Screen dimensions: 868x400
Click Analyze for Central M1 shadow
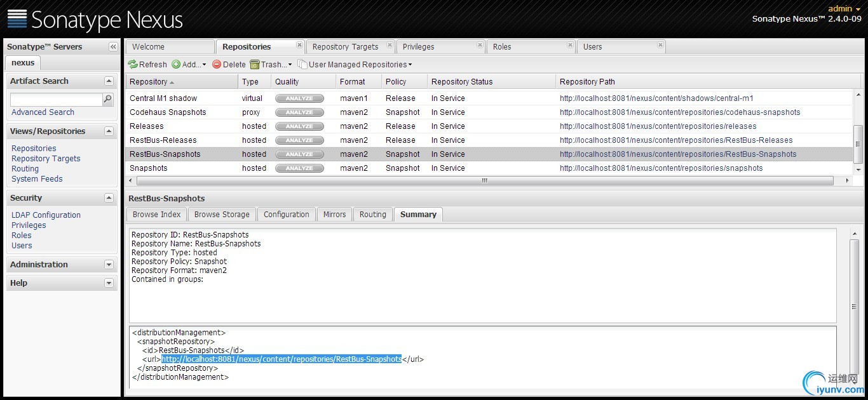[299, 98]
